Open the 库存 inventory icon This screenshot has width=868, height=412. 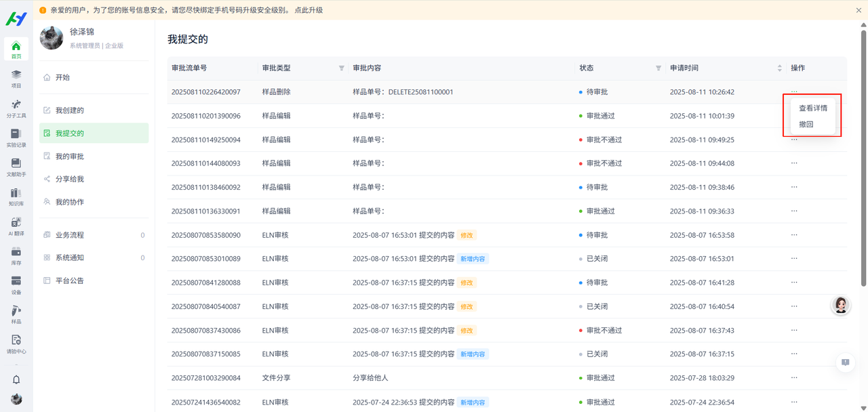[16, 255]
